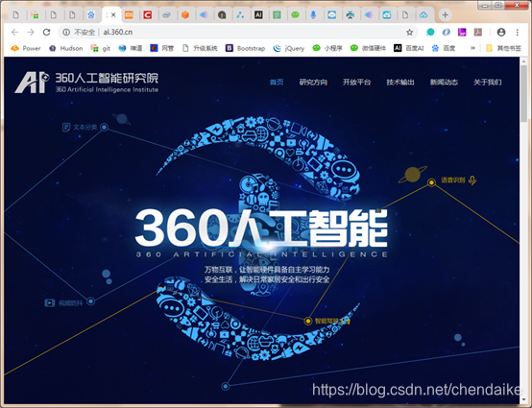
Task: Open the blue feather extension icon
Action: click(447, 33)
